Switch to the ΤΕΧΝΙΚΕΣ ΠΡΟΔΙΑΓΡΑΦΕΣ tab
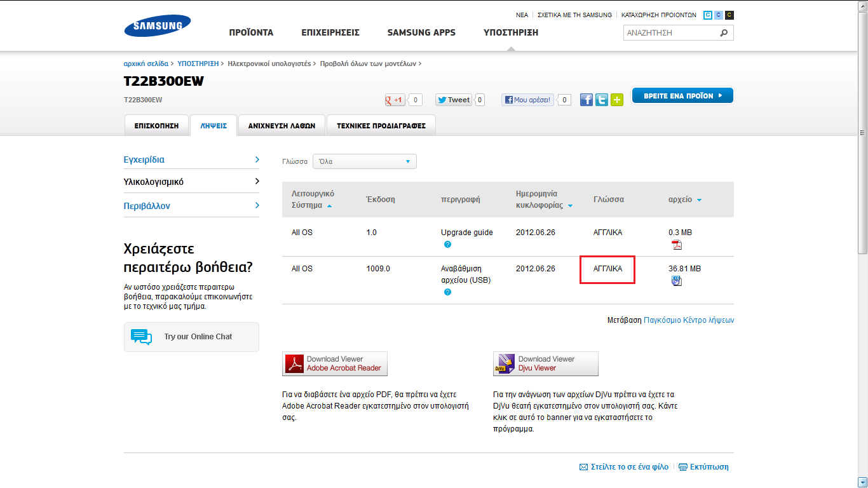This screenshot has width=868, height=488. 381,126
